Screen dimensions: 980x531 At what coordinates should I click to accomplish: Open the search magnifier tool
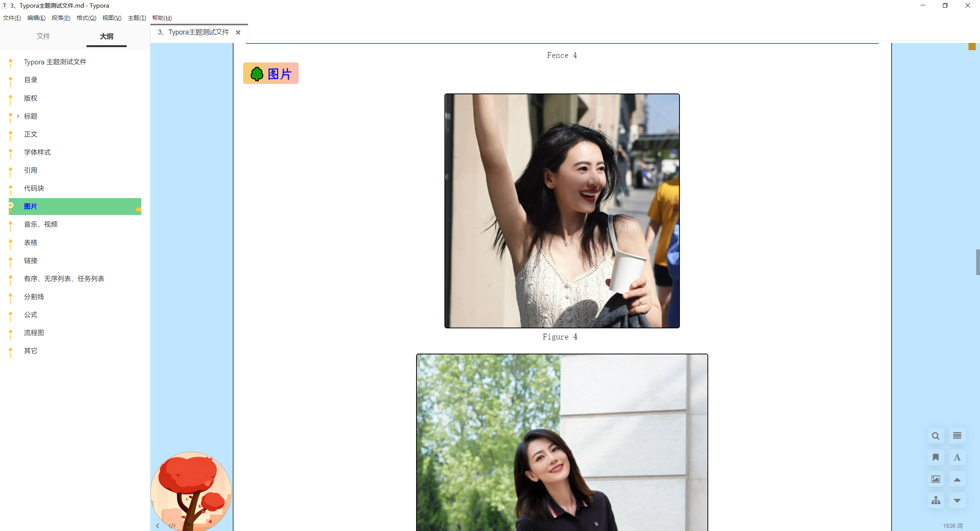tap(936, 436)
